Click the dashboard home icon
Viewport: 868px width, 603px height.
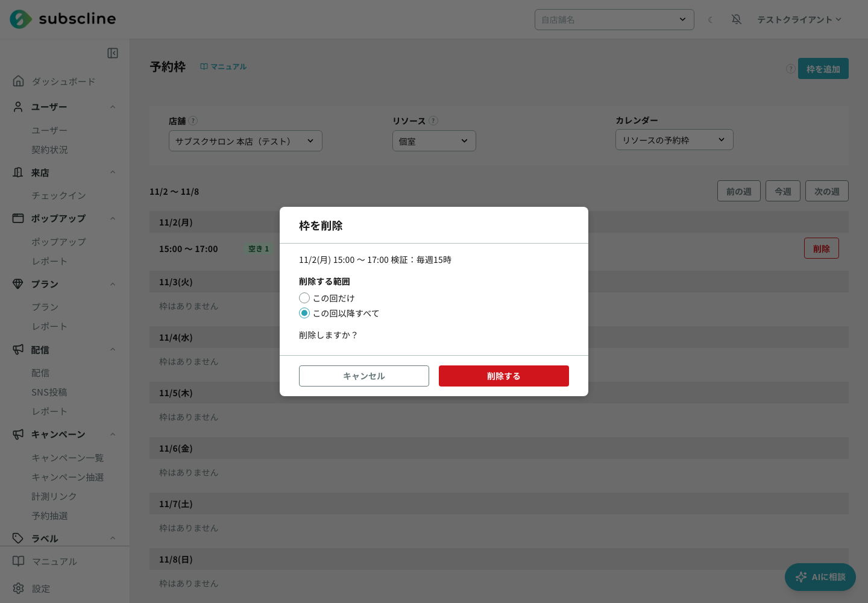pyautogui.click(x=19, y=81)
